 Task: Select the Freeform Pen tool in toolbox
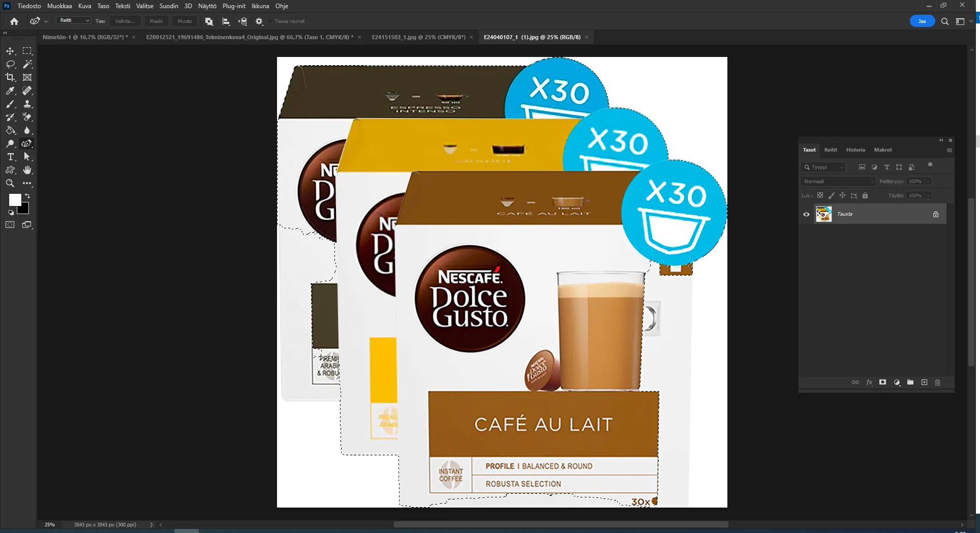click(27, 143)
